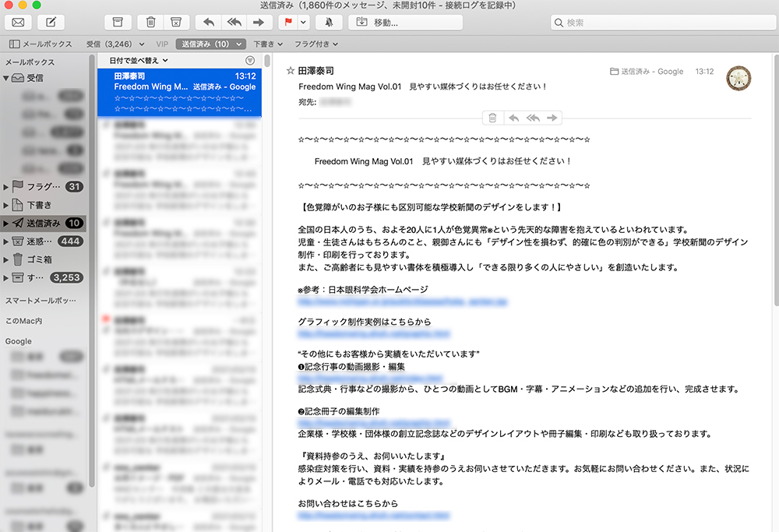Click Google account section header

(x=19, y=341)
